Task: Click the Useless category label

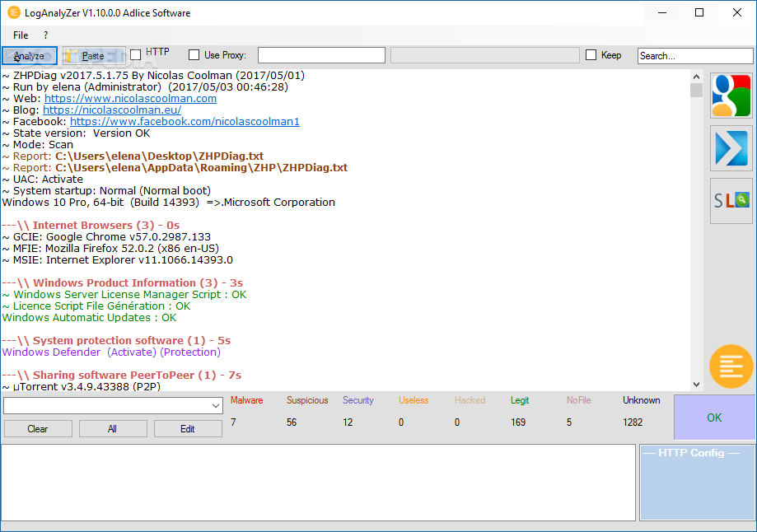Action: tap(414, 400)
